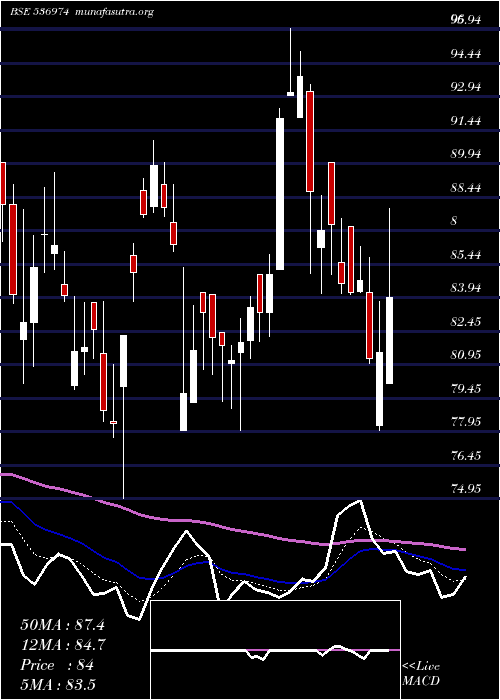500x700 pixels.
Task: Click the <<Live MACD label
Action: (421, 674)
